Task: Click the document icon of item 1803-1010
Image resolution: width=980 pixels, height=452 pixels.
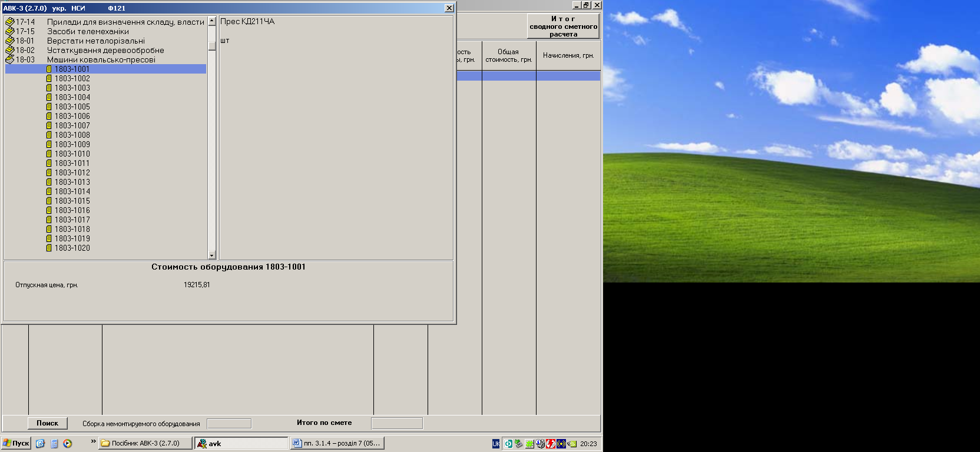Action: click(49, 154)
